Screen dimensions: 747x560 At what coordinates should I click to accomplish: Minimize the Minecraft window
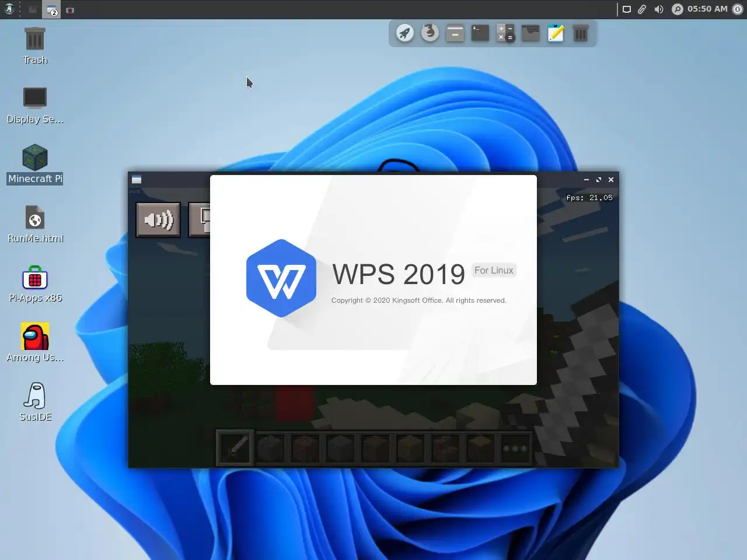(x=587, y=180)
